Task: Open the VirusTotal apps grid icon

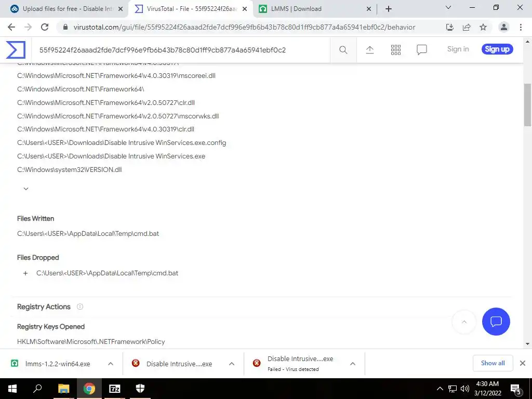Action: coord(395,50)
